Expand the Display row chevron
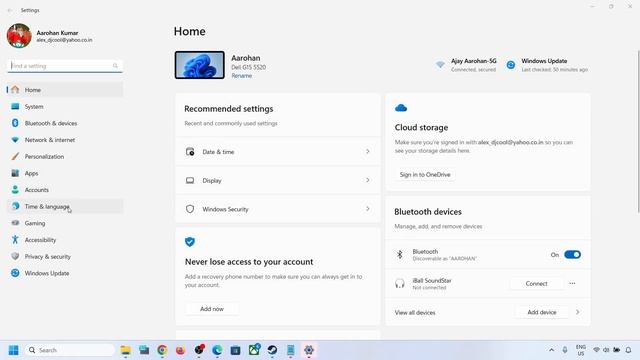Image resolution: width=640 pixels, height=360 pixels. pyautogui.click(x=368, y=180)
